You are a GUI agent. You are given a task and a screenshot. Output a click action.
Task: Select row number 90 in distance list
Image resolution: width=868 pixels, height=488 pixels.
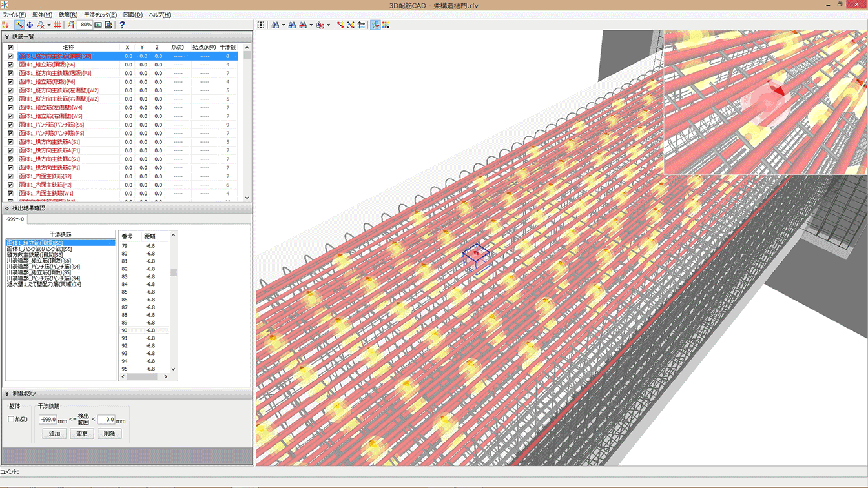pyautogui.click(x=144, y=330)
